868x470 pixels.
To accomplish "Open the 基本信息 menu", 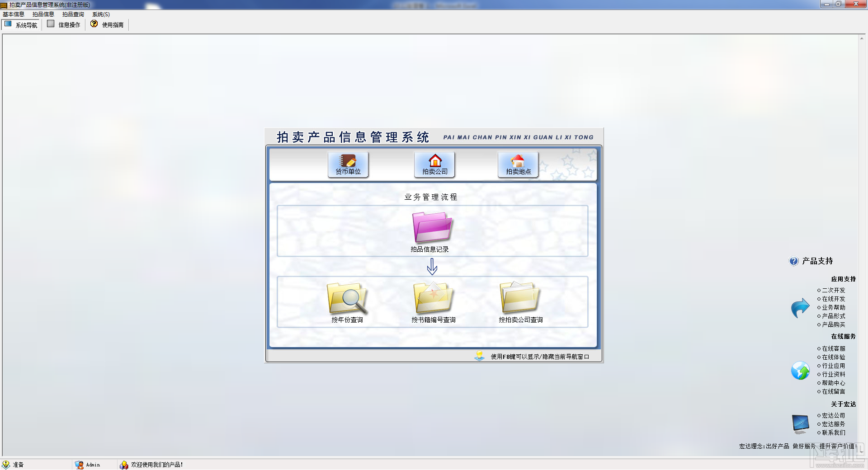I will 14,14.
